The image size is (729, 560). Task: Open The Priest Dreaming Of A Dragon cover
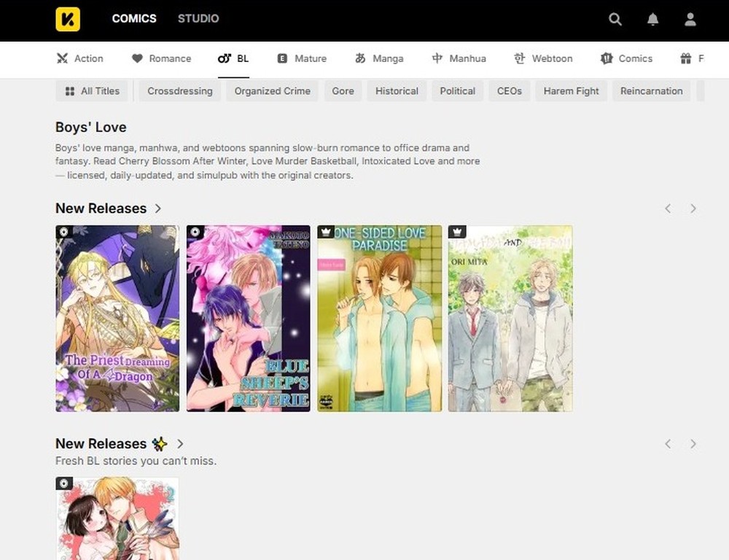point(117,319)
